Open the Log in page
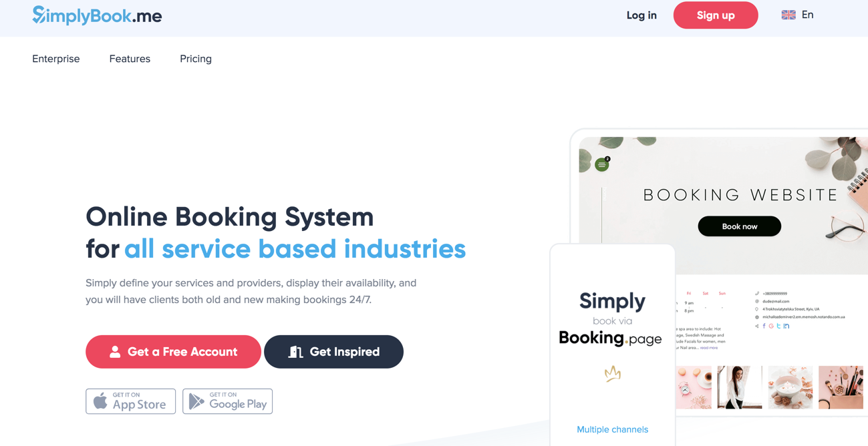Viewport: 868px width, 446px height. pos(641,15)
